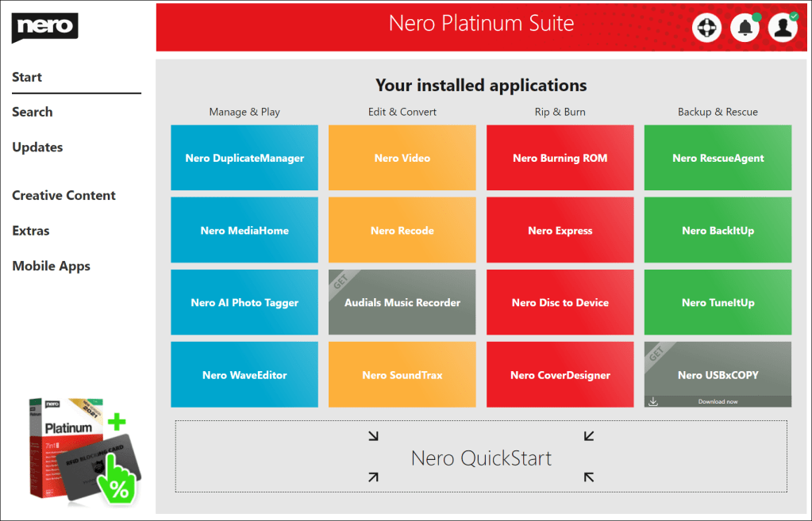This screenshot has height=521, width=812.
Task: Get Audials Music Recorder
Action: click(402, 302)
